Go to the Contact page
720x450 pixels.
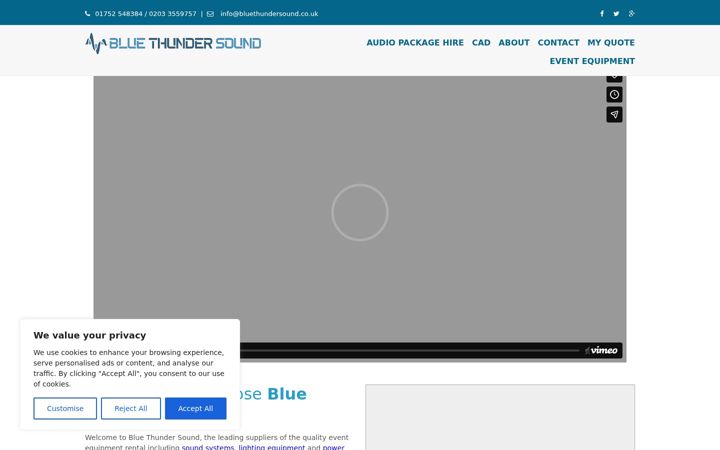click(x=558, y=43)
